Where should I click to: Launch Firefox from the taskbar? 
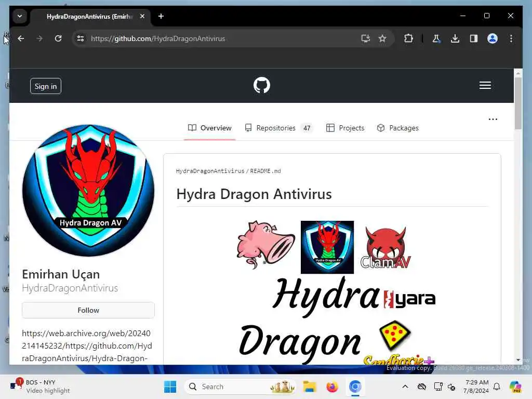(332, 387)
